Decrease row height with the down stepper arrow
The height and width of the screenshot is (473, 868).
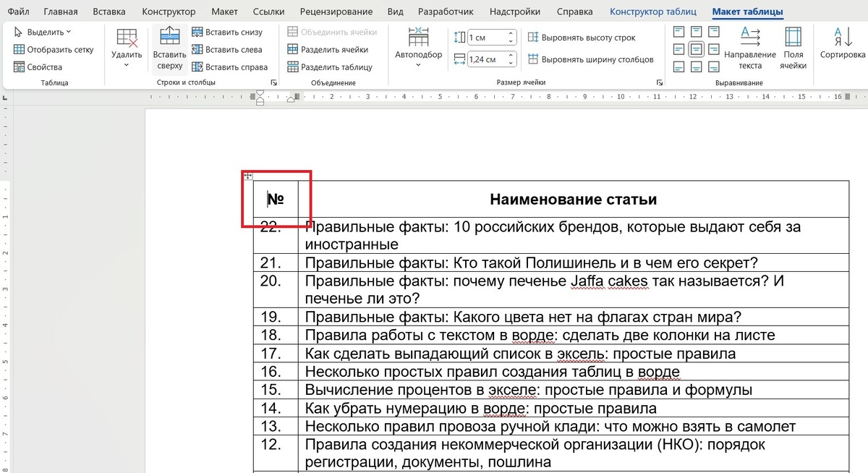511,41
